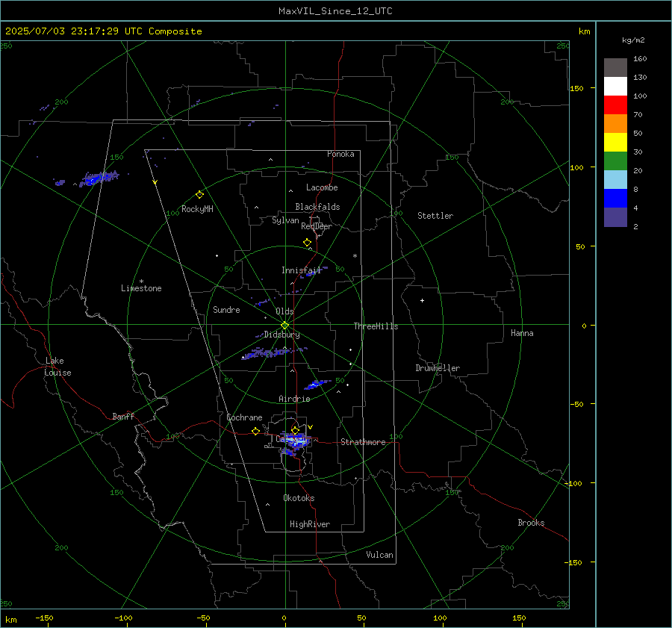Click the Limestone label

141,288
